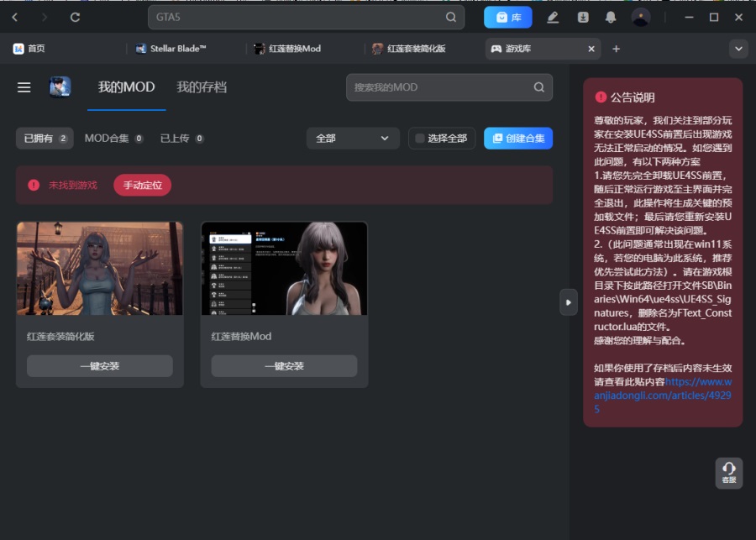Click the 公告说明 heading
Viewport: 756px width, 540px height.
[633, 97]
